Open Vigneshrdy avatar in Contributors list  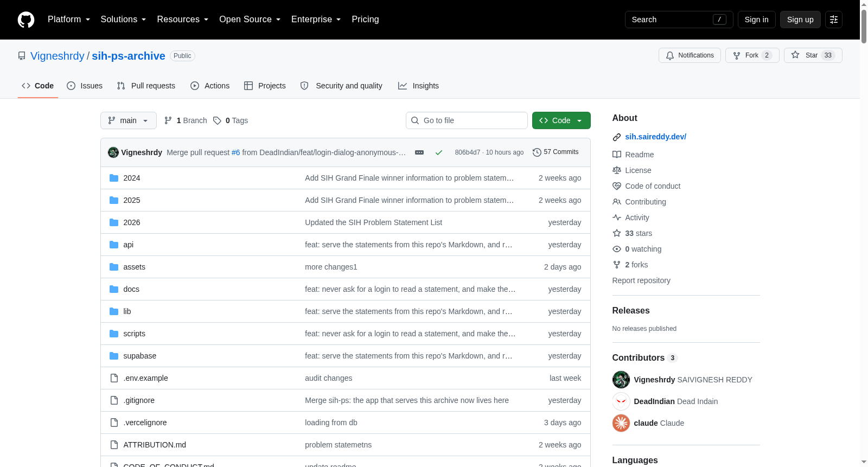point(621,380)
